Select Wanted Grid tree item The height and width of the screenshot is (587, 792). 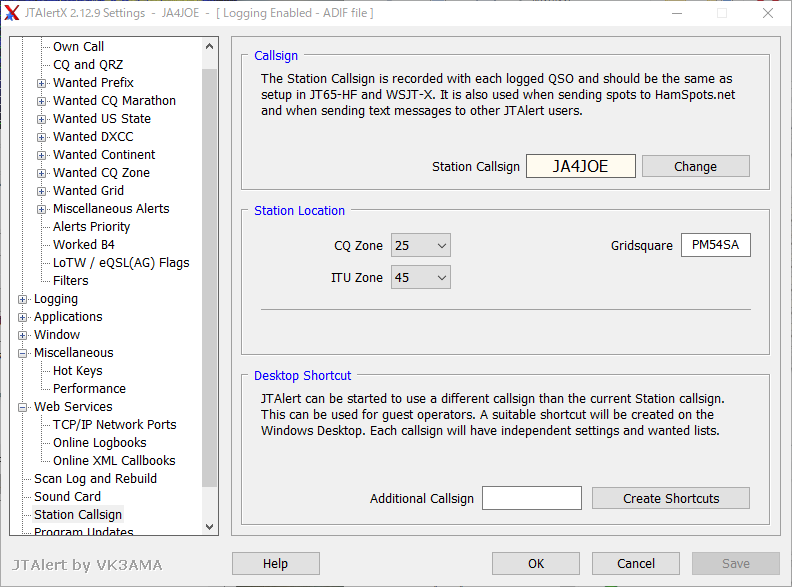point(88,190)
